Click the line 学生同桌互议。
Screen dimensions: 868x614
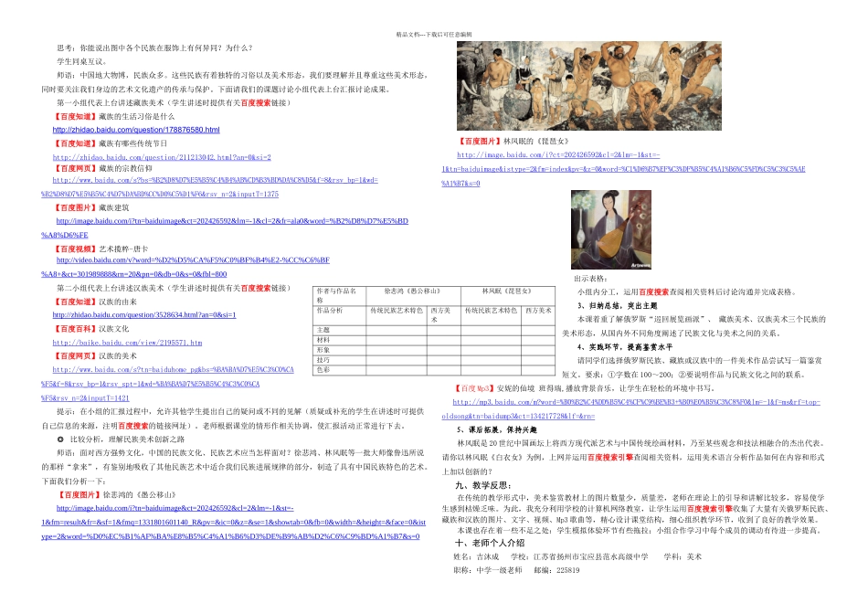coord(82,61)
